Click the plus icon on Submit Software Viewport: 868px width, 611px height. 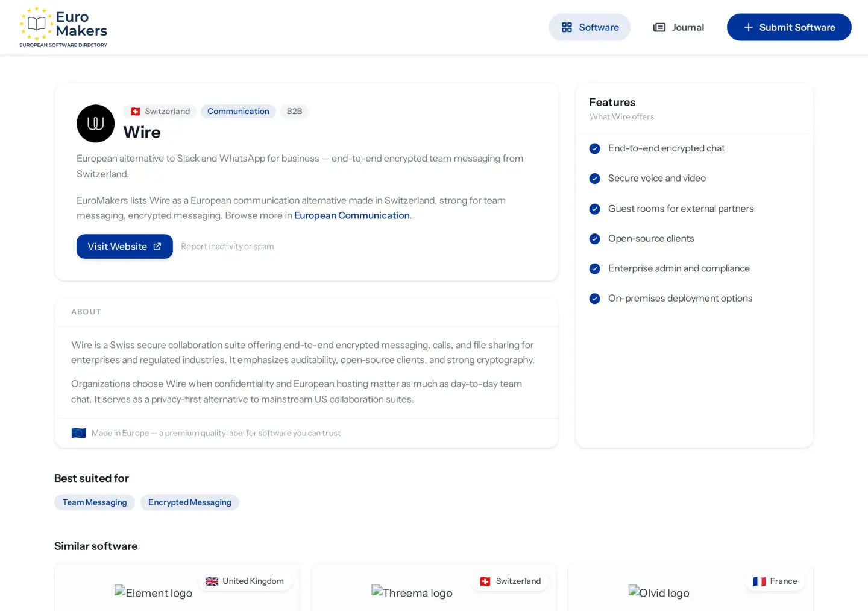[x=748, y=27]
